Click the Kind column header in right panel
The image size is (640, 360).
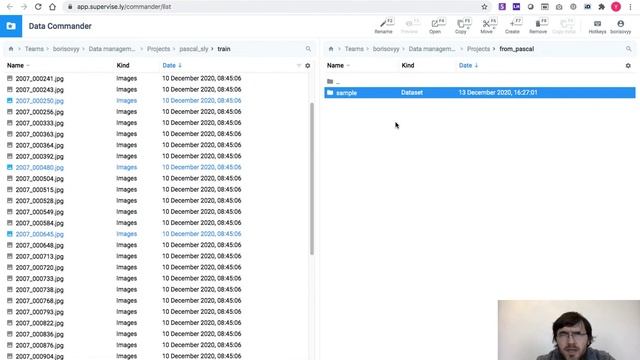click(x=408, y=65)
